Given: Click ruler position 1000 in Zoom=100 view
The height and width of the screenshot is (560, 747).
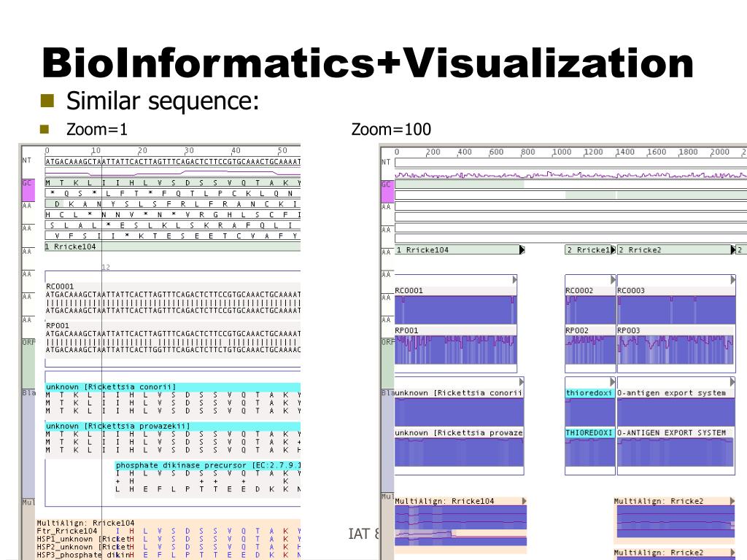Looking at the screenshot, I should click(x=562, y=152).
